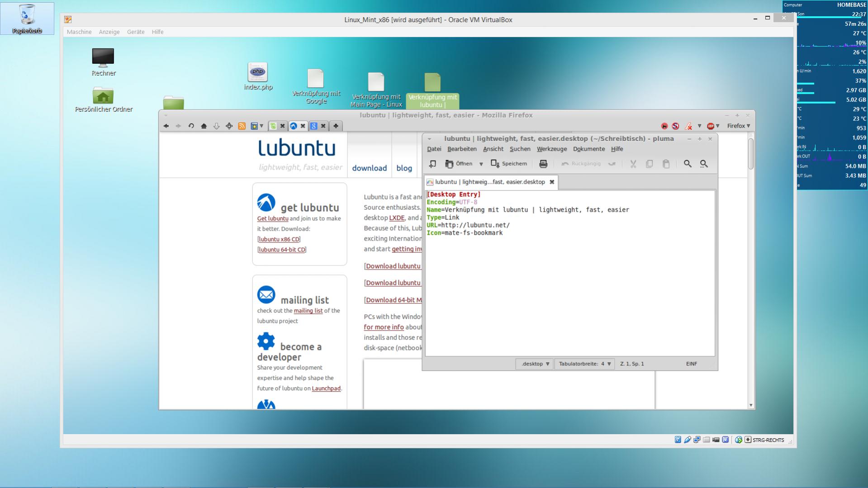Switch to the Linux Mint Firefox tab
Screen dimensions: 868x488
pyautogui.click(x=273, y=126)
